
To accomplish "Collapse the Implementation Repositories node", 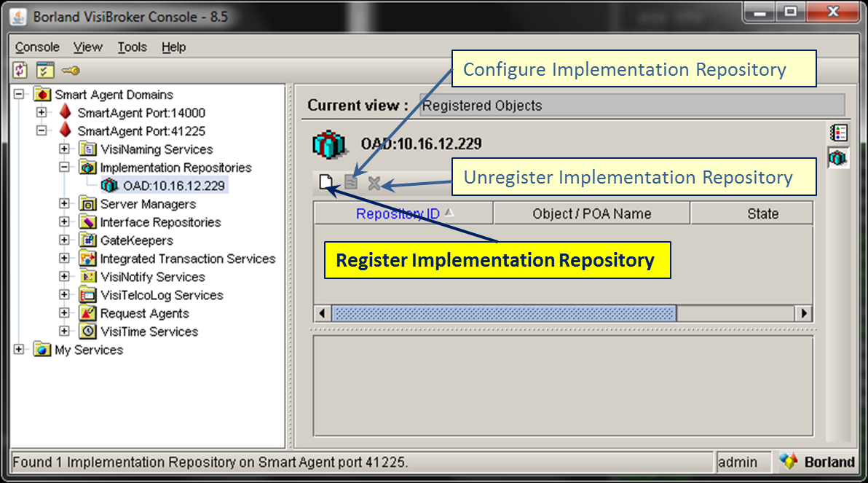I will [x=64, y=168].
